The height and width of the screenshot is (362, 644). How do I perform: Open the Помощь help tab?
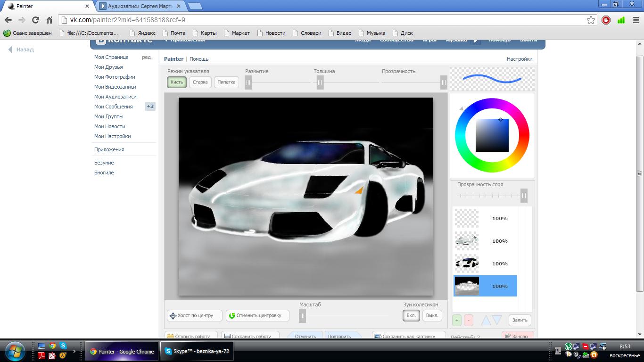click(x=199, y=59)
